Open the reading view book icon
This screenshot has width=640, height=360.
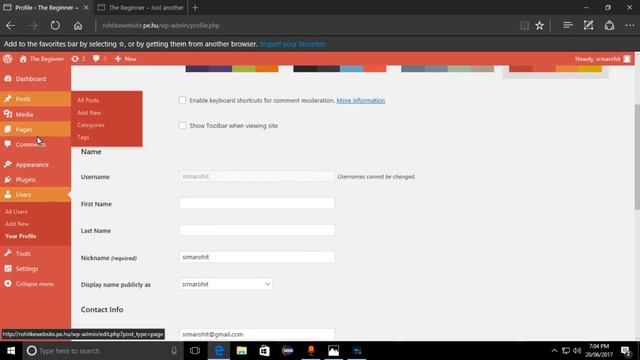tap(524, 25)
